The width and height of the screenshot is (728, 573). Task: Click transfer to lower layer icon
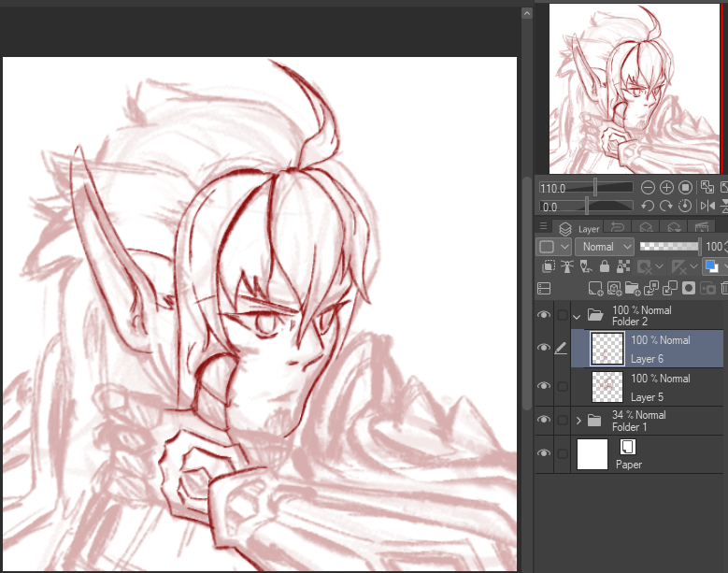[x=651, y=288]
